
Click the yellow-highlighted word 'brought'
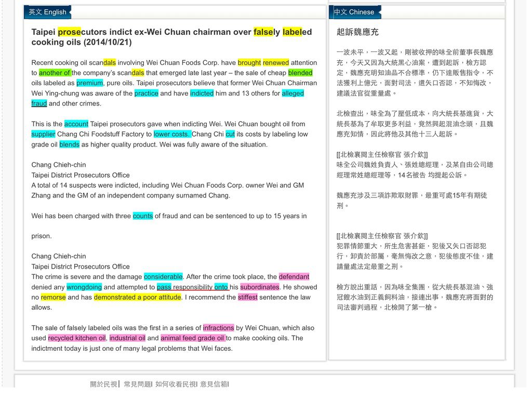coord(249,63)
